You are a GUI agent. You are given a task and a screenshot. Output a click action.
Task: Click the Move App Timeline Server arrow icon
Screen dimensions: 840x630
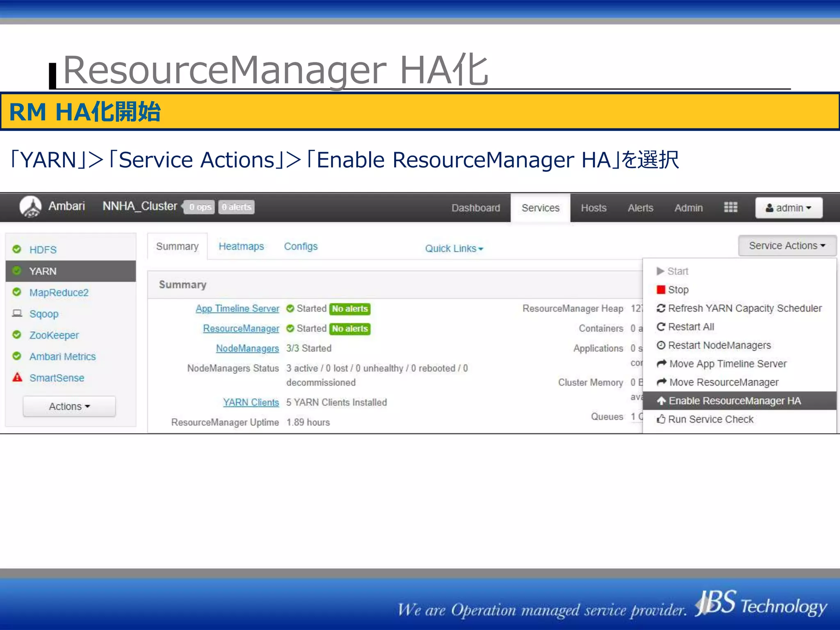tap(662, 363)
